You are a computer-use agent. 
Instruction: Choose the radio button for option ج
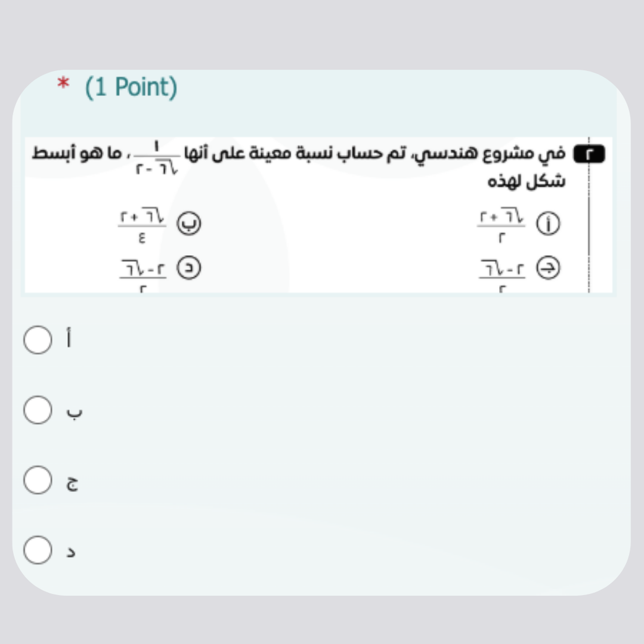point(38,481)
